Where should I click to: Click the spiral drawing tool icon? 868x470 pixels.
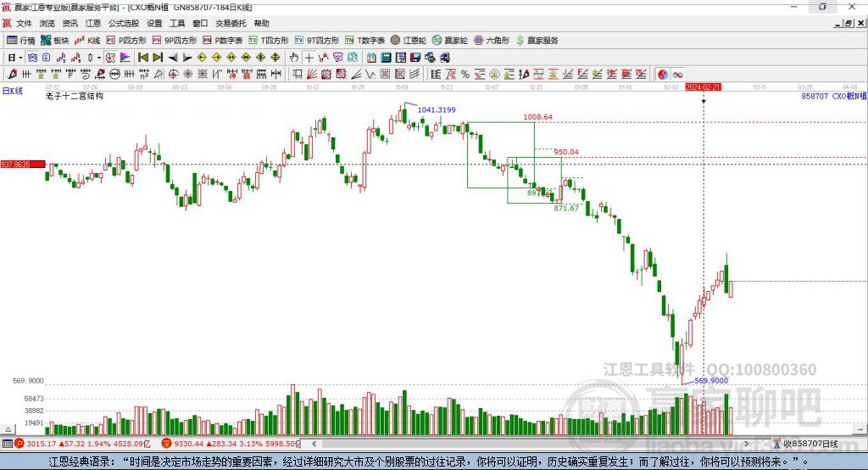tap(86, 75)
